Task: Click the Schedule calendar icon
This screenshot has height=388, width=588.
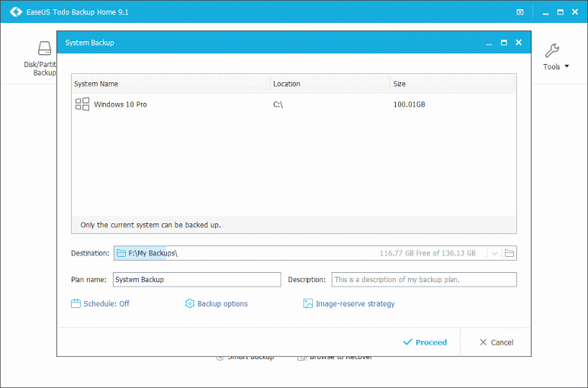Action: 76,303
